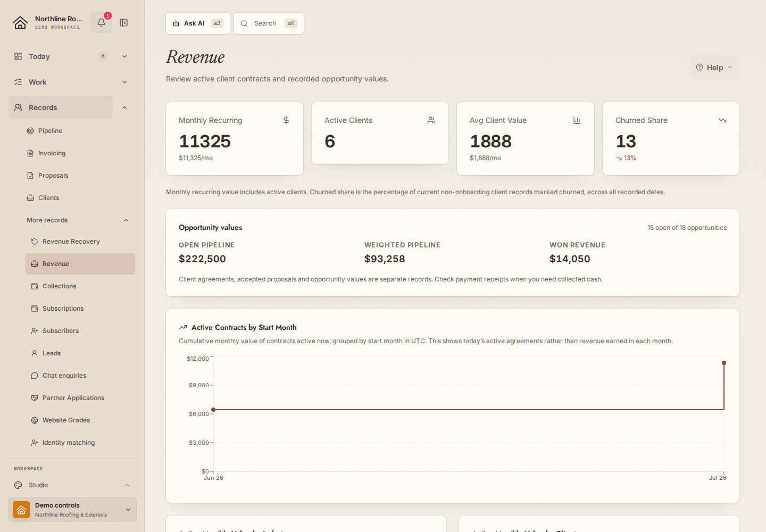Click the '15 open of 18 opportunities' text
This screenshot has width=766, height=532.
687,228
